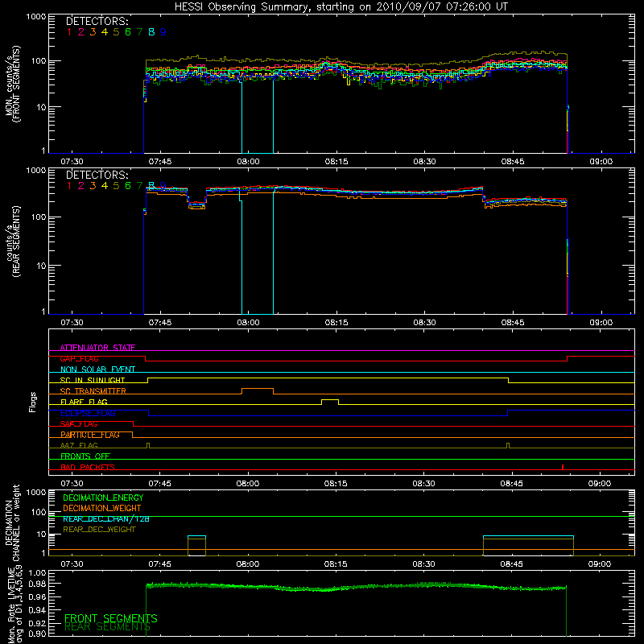Click the ECLIPSE_FLAG label
The width and height of the screenshot is (644, 644).
tap(88, 413)
